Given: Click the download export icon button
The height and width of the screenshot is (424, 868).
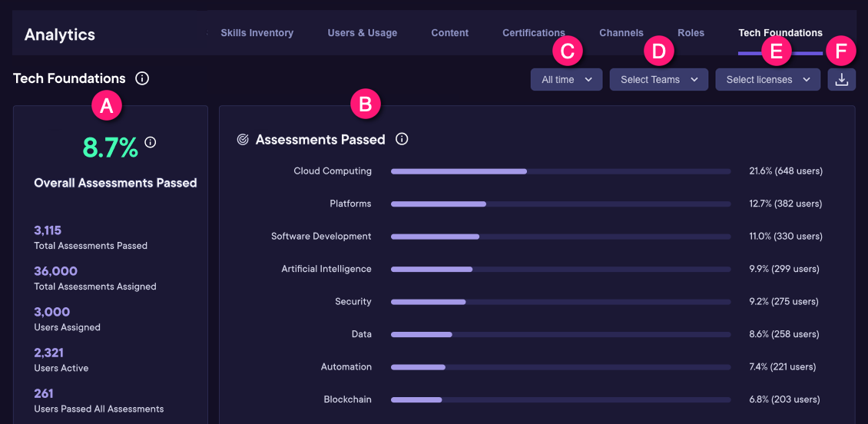Looking at the screenshot, I should click(842, 80).
